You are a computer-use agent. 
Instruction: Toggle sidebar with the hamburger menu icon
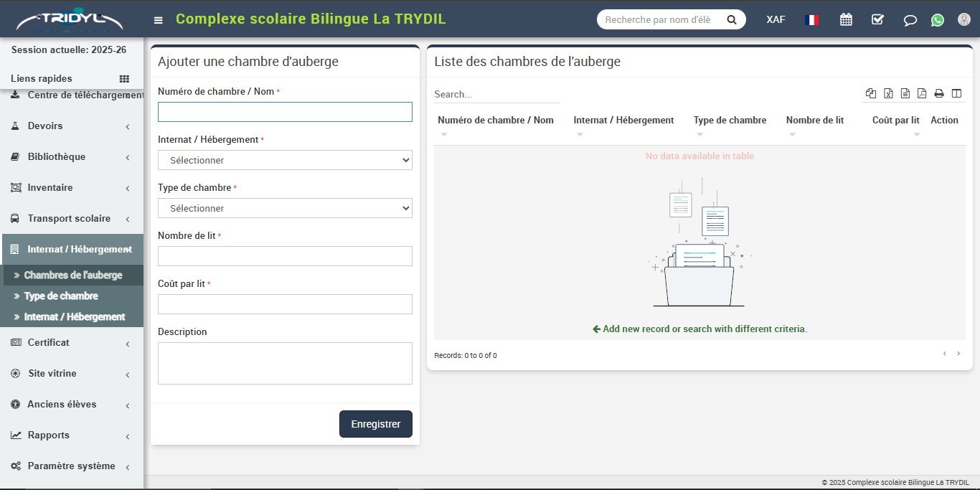(159, 20)
